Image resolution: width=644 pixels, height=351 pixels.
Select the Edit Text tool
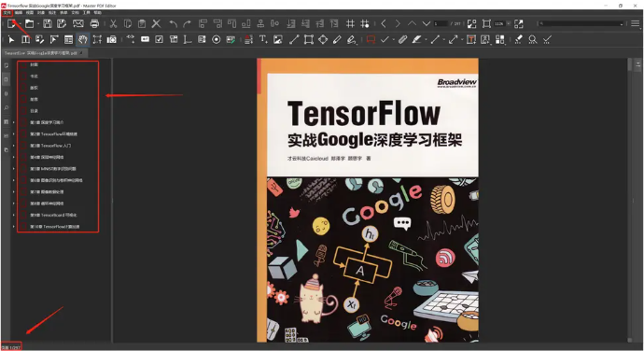[x=25, y=40]
